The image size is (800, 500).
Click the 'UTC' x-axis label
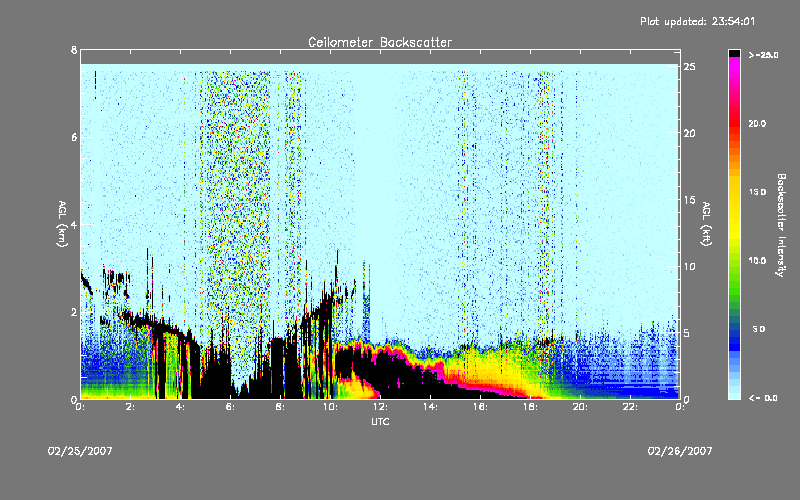coord(380,422)
